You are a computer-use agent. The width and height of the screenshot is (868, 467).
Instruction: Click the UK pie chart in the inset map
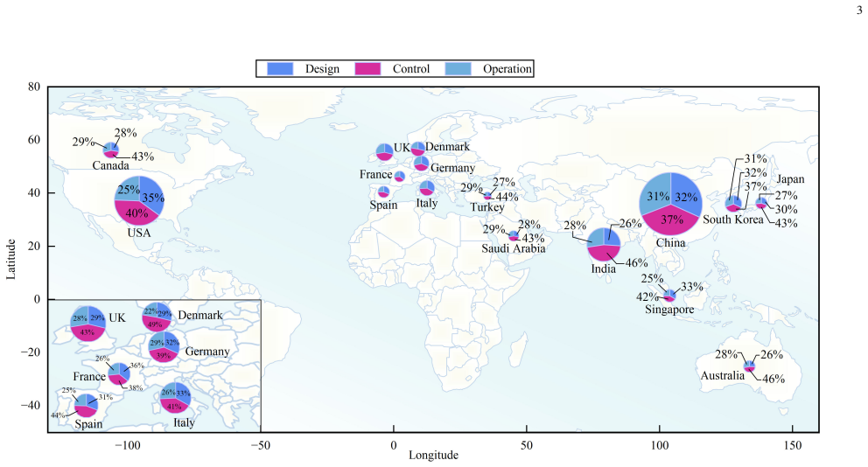(88, 323)
